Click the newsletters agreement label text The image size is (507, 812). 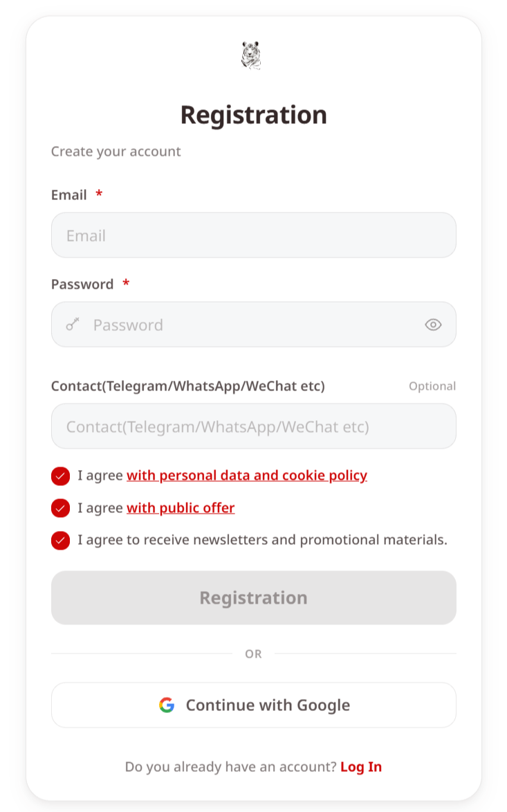[262, 540]
